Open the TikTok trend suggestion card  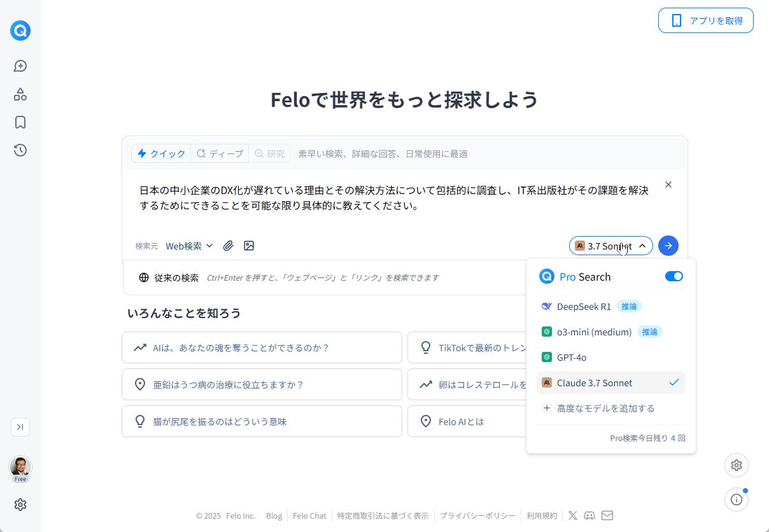click(467, 347)
